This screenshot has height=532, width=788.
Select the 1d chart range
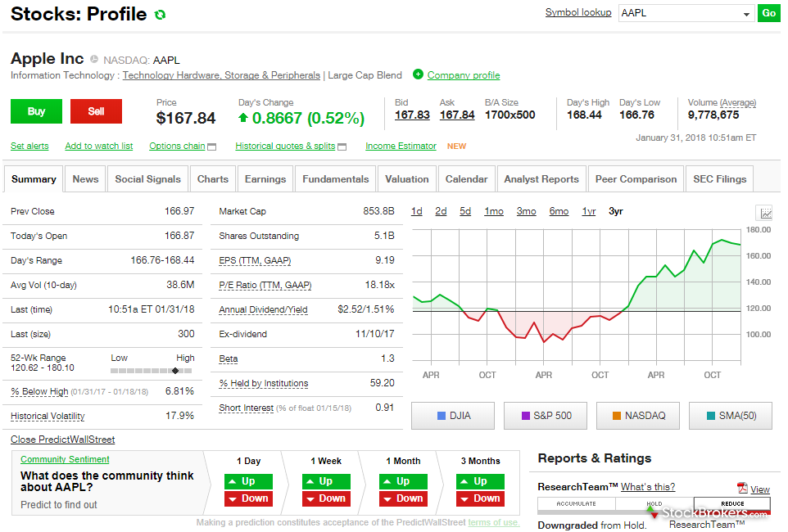pos(417,211)
